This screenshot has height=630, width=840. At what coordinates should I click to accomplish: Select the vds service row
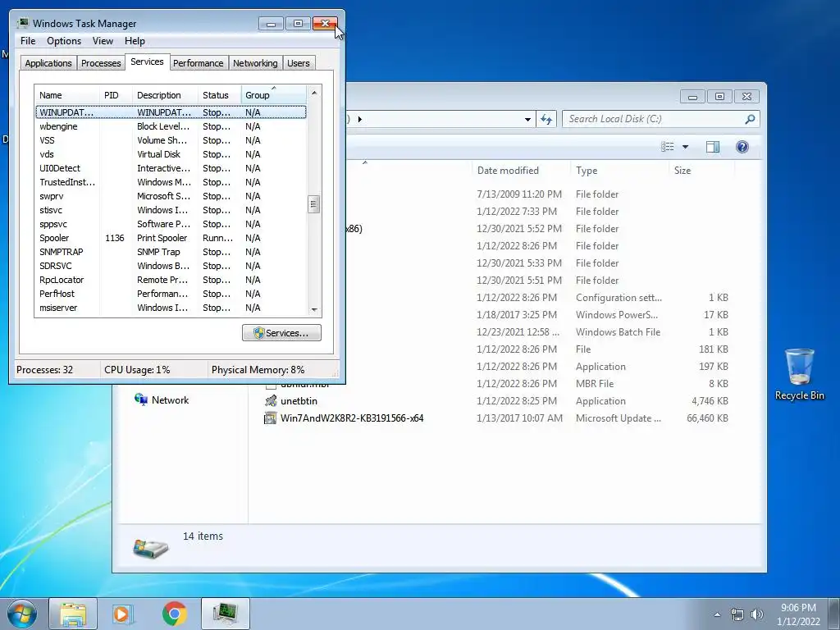coord(171,154)
